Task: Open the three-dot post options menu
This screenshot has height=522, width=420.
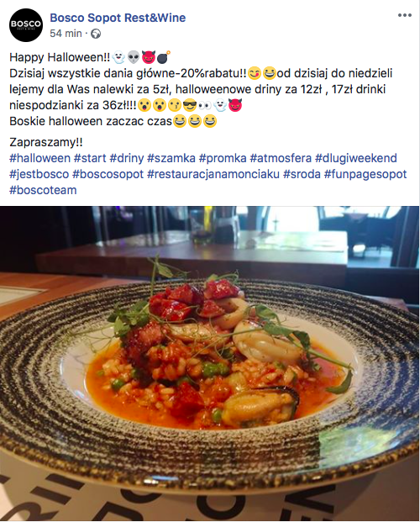Action: 405,15
